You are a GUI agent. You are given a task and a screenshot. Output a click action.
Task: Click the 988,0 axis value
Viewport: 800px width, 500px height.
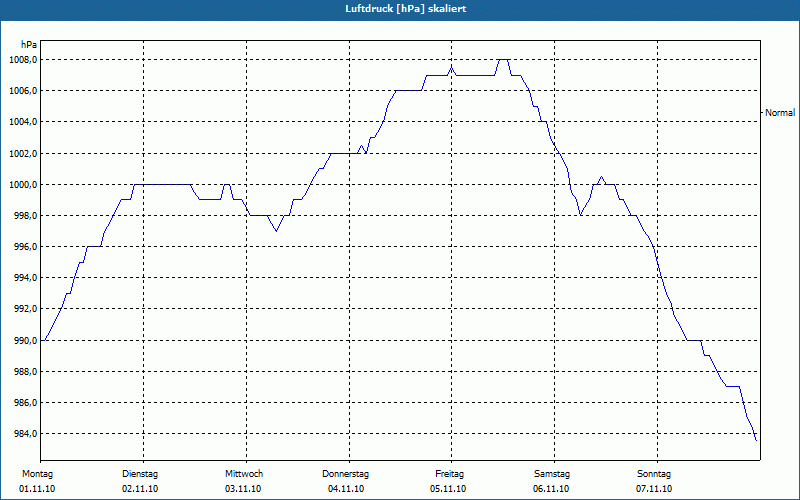coord(25,371)
